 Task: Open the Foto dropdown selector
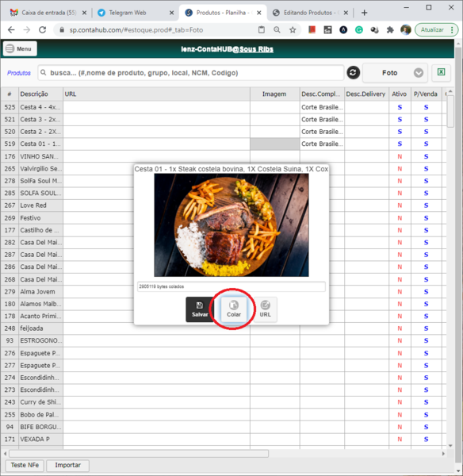tap(395, 73)
